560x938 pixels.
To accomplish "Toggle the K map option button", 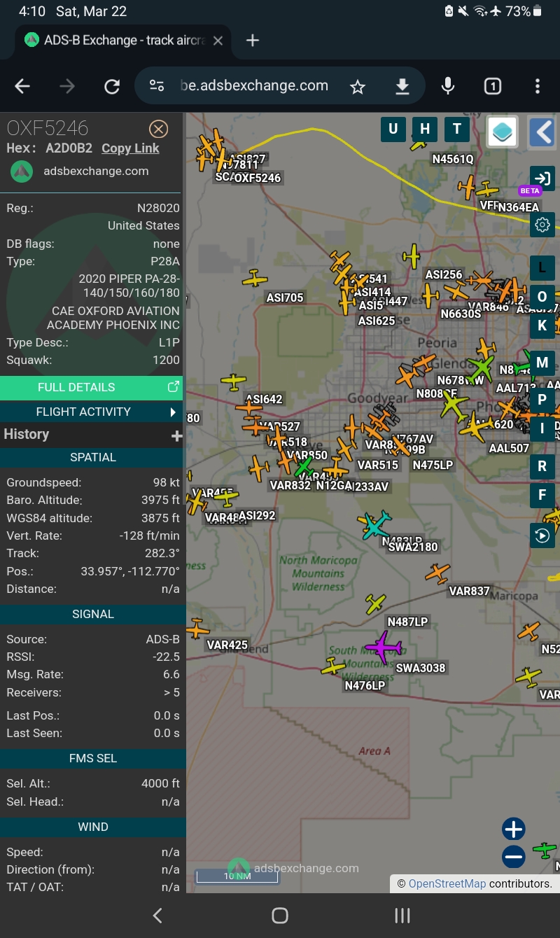I will point(542,325).
